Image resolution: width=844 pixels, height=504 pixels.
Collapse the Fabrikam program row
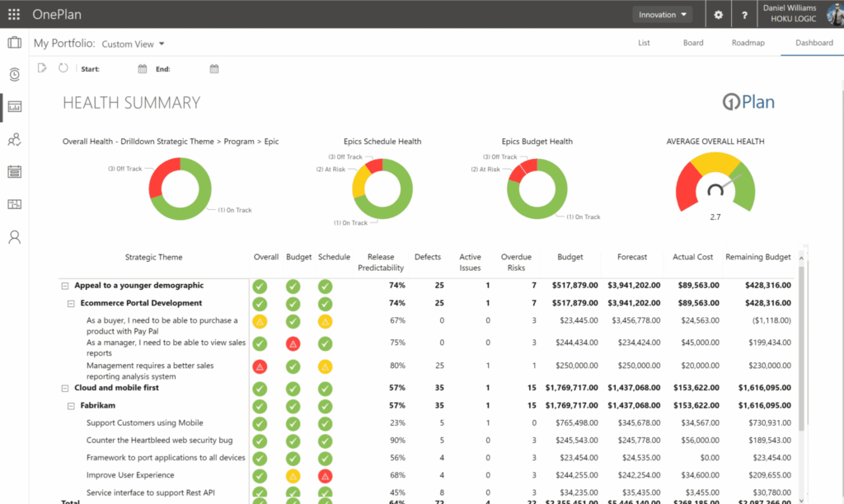click(70, 405)
